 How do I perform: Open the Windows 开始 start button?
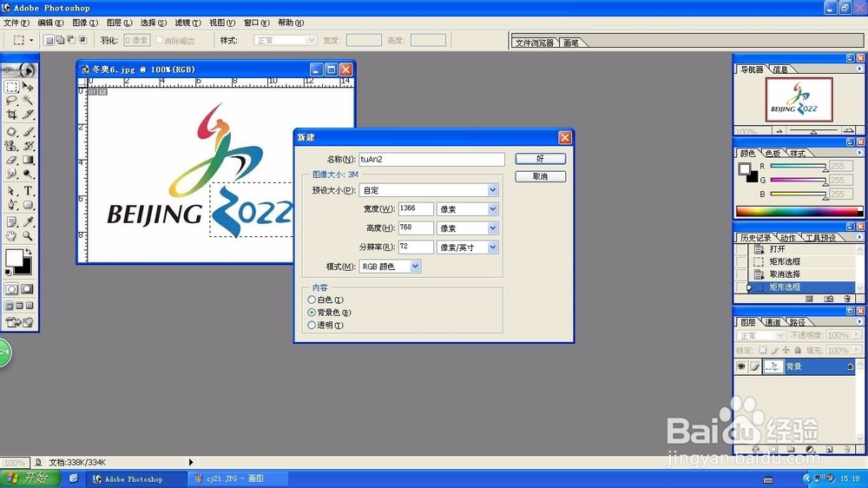(x=30, y=478)
